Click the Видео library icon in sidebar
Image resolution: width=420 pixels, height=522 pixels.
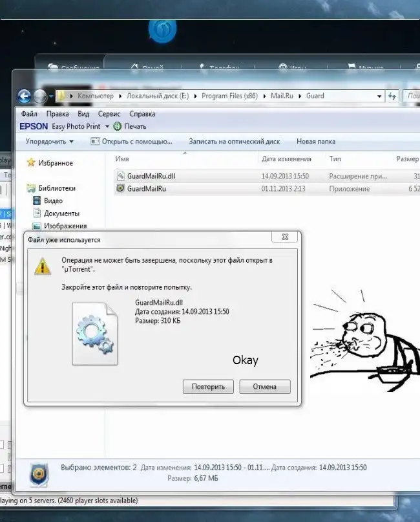[37, 201]
